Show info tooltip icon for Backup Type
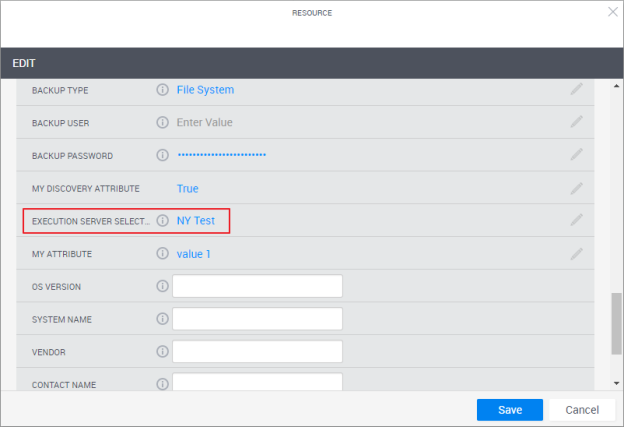The width and height of the screenshot is (624, 427). click(163, 90)
